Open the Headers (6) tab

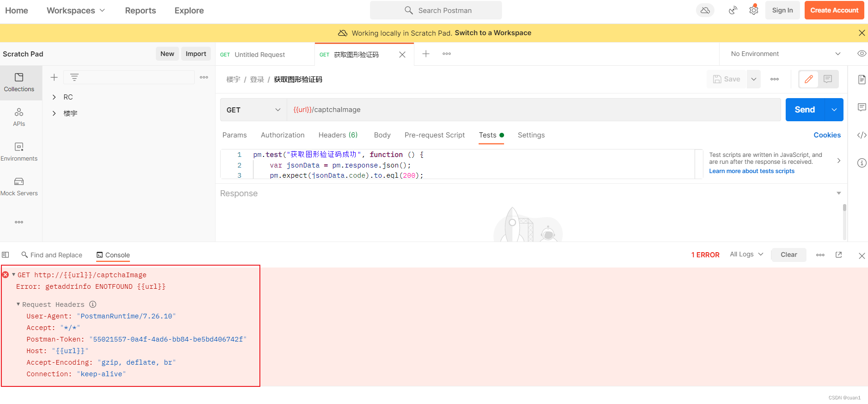(338, 135)
